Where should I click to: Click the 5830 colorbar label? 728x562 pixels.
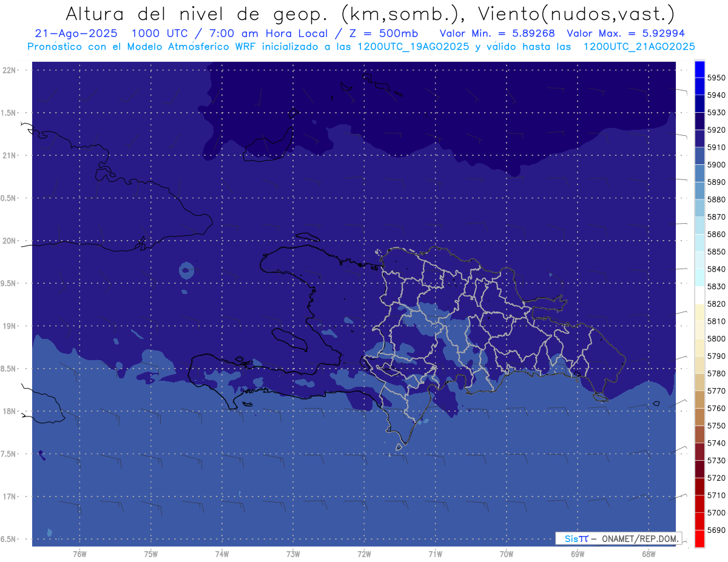716,286
